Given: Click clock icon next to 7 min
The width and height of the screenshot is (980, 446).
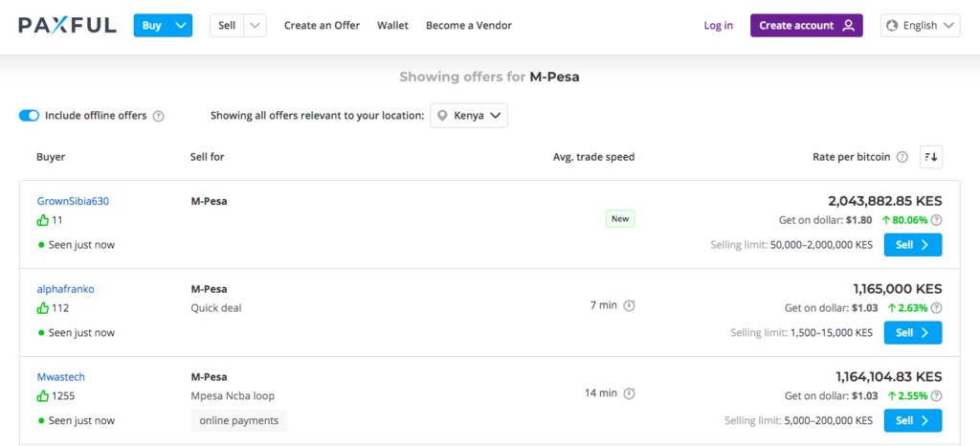Looking at the screenshot, I should [x=630, y=305].
